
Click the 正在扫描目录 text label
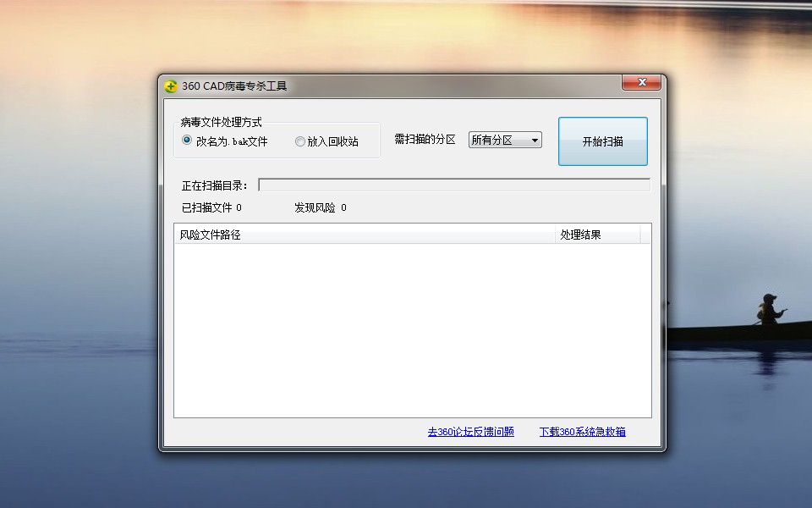214,185
